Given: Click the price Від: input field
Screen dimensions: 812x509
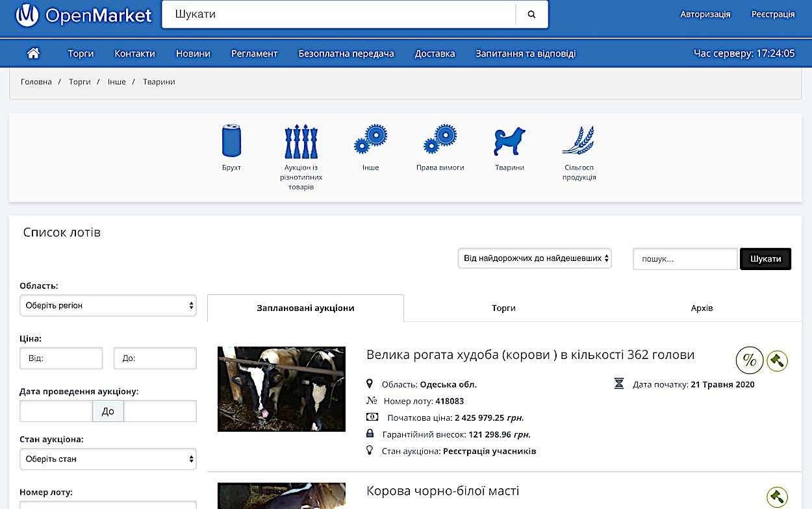Looking at the screenshot, I should [x=61, y=358].
